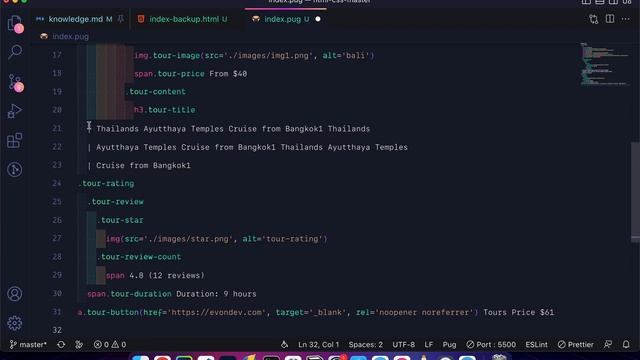640x360 pixels.
Task: Click the .tour-review-count line
Action: [139, 257]
